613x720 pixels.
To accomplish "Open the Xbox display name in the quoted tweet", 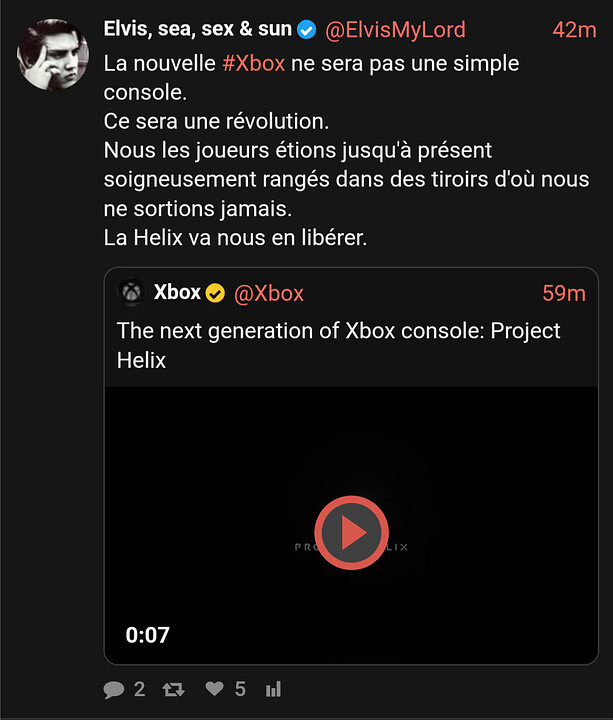I will click(x=177, y=293).
